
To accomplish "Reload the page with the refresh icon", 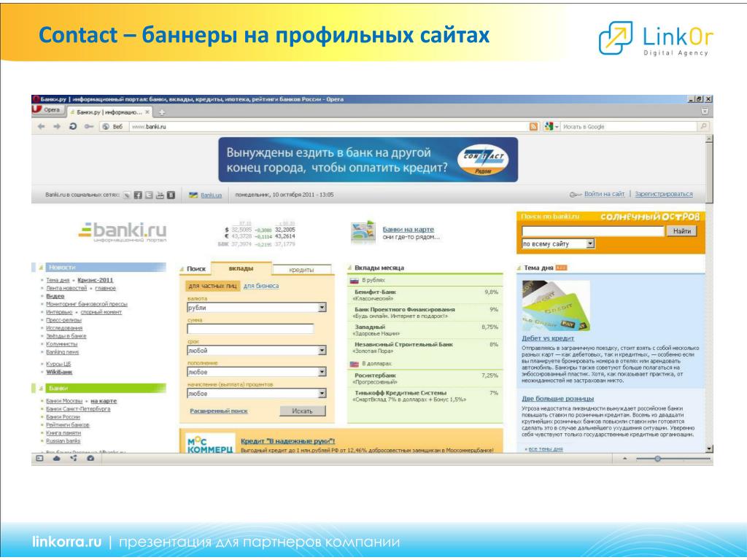I will click(73, 127).
